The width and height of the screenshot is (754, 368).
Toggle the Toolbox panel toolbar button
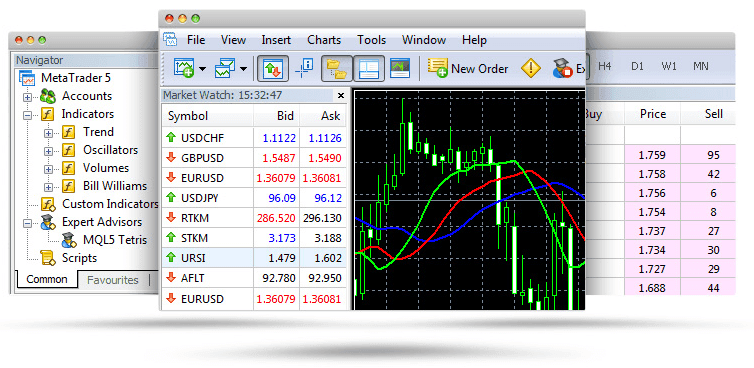(x=369, y=68)
